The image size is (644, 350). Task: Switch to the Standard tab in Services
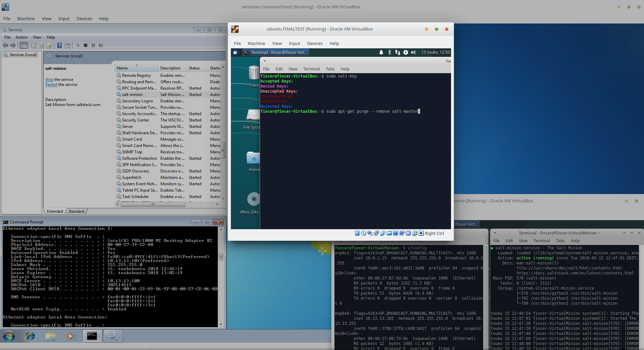(x=76, y=211)
